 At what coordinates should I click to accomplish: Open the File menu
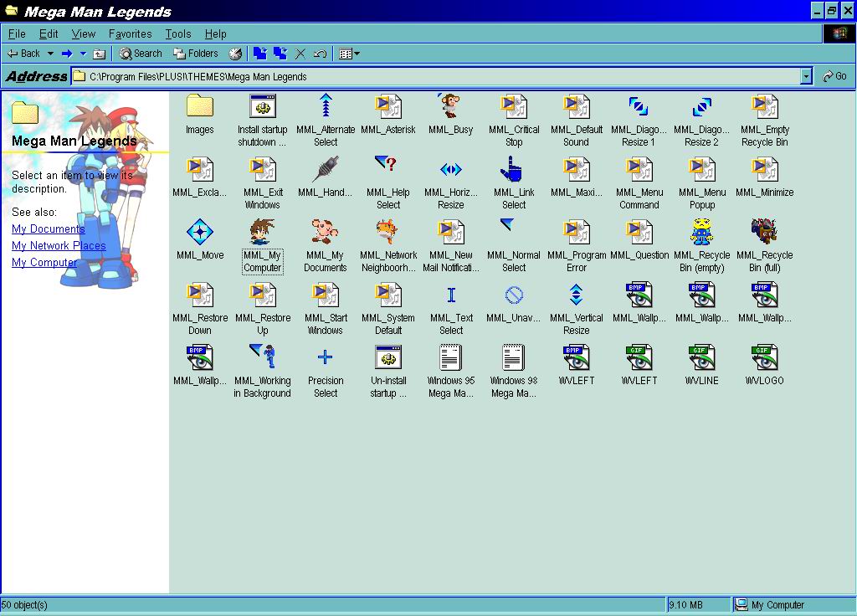click(17, 33)
